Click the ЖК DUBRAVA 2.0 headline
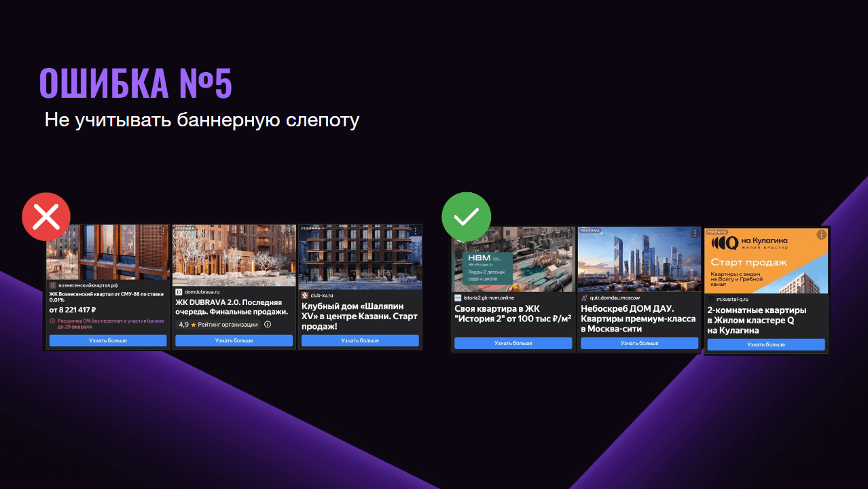The image size is (868, 489). pyautogui.click(x=232, y=306)
